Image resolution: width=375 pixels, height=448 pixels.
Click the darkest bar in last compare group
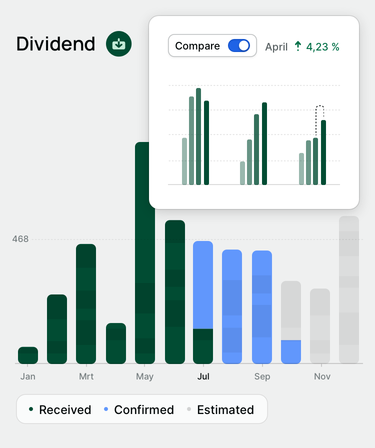(x=323, y=152)
